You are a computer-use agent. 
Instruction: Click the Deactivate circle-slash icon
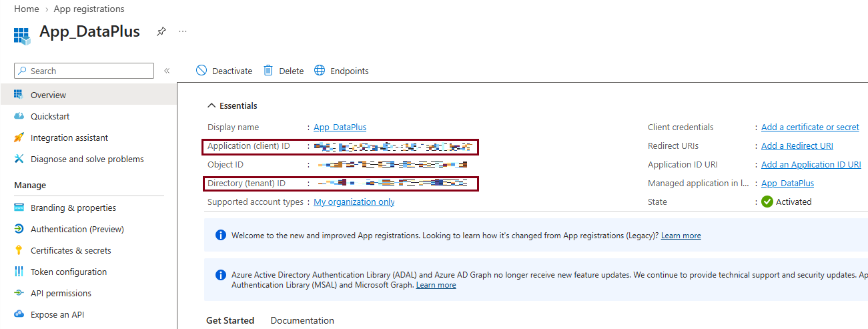(x=201, y=70)
